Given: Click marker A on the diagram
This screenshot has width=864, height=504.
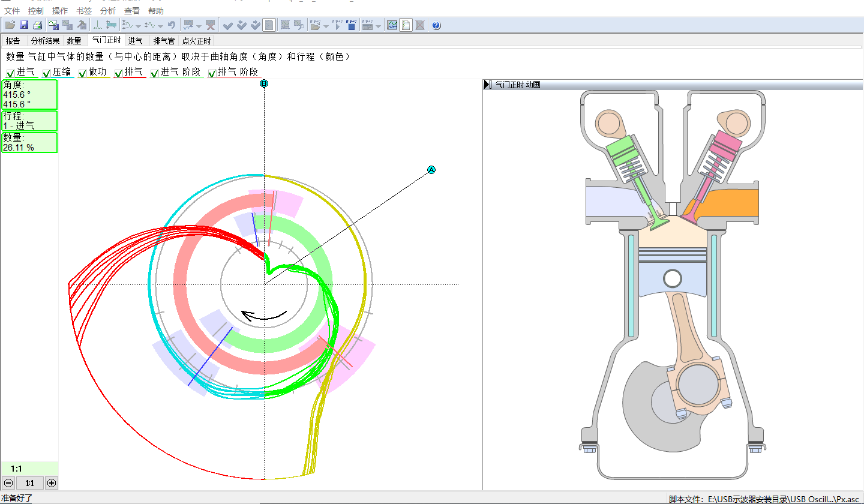Looking at the screenshot, I should coord(431,170).
